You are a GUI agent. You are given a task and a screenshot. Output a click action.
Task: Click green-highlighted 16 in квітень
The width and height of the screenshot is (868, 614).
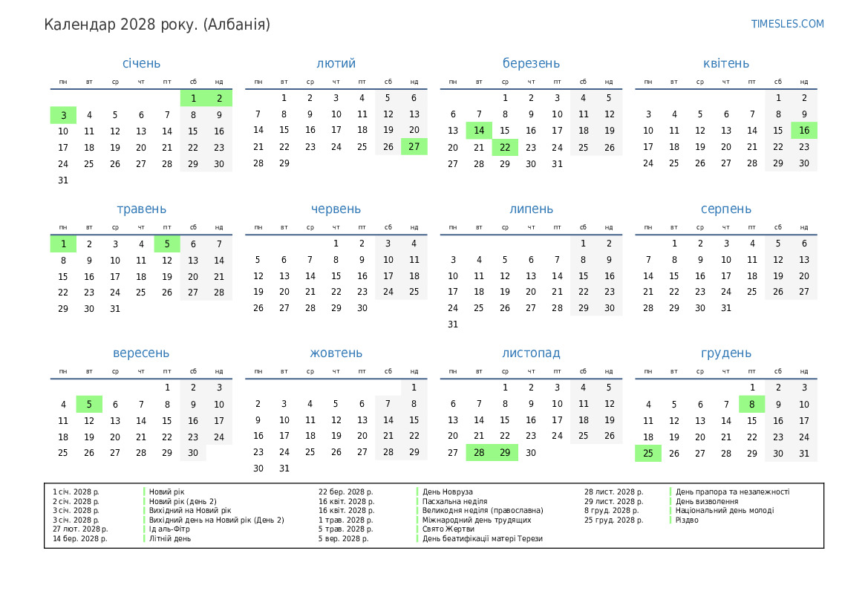pos(803,131)
